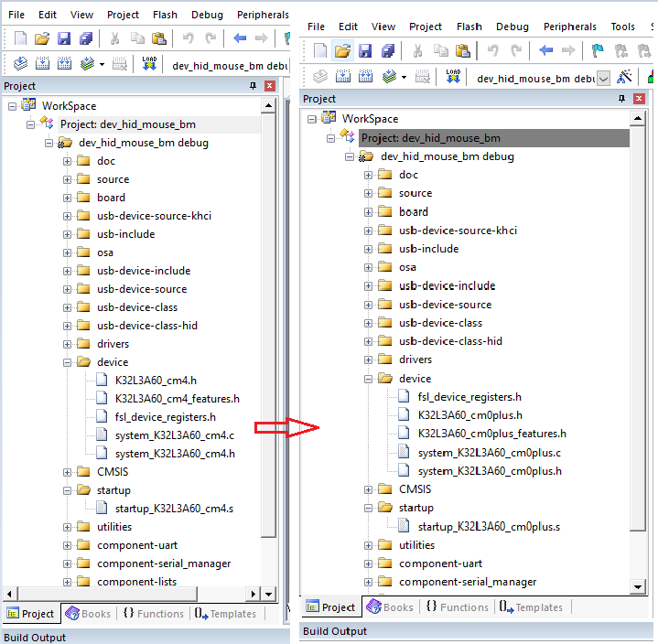The image size is (658, 644).
Task: Click Load/Download icon in left window toolbar
Action: [x=148, y=64]
